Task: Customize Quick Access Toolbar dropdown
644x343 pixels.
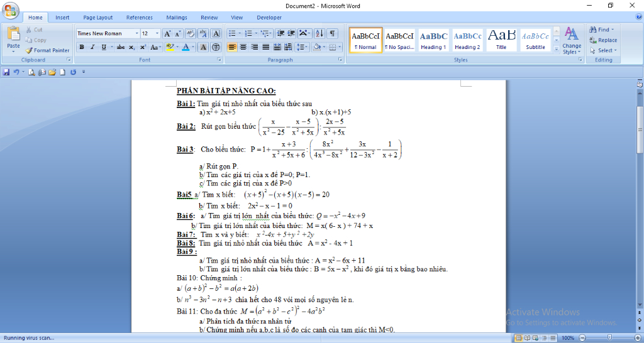Action: pyautogui.click(x=84, y=72)
